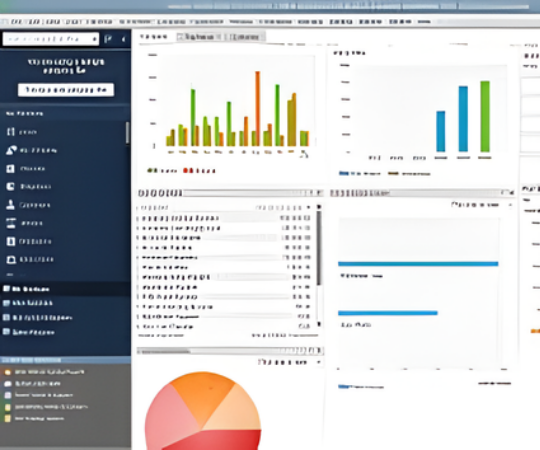Open the search dropdown arrow atop the sidebar
This screenshot has height=450, width=540.
click(x=94, y=39)
